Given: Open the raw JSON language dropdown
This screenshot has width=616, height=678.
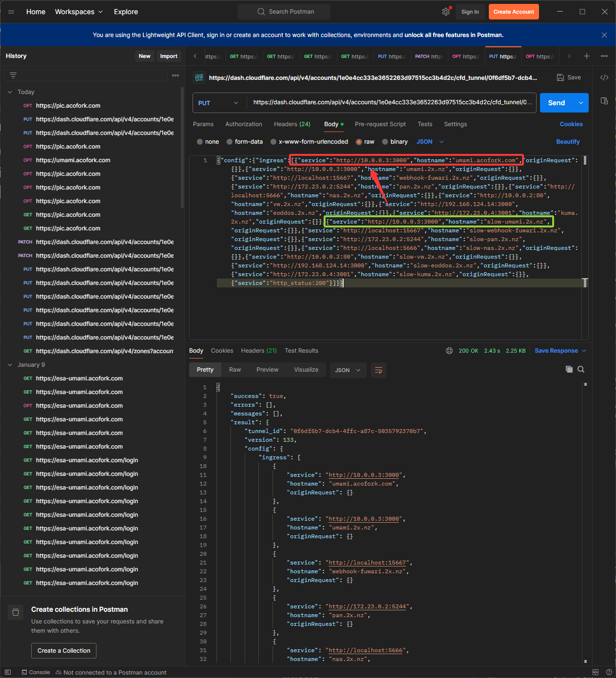Looking at the screenshot, I should pyautogui.click(x=430, y=142).
